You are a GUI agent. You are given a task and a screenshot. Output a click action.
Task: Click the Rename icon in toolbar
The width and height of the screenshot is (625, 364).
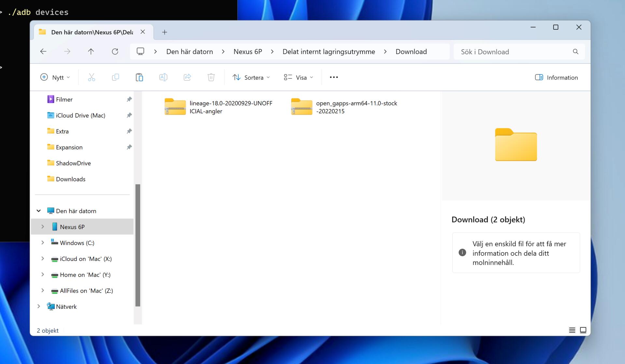pos(163,77)
